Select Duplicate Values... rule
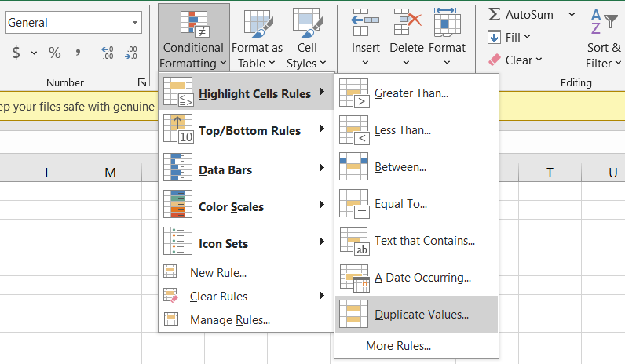The height and width of the screenshot is (364, 625). point(416,315)
